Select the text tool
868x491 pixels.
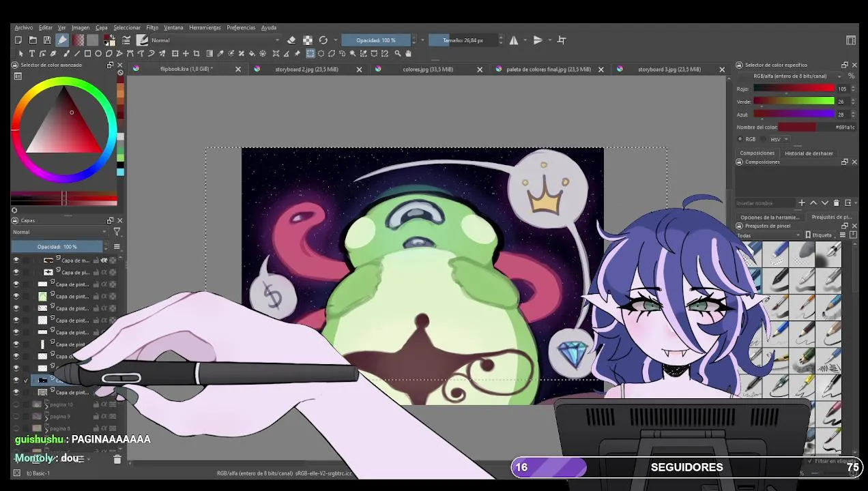(31, 53)
